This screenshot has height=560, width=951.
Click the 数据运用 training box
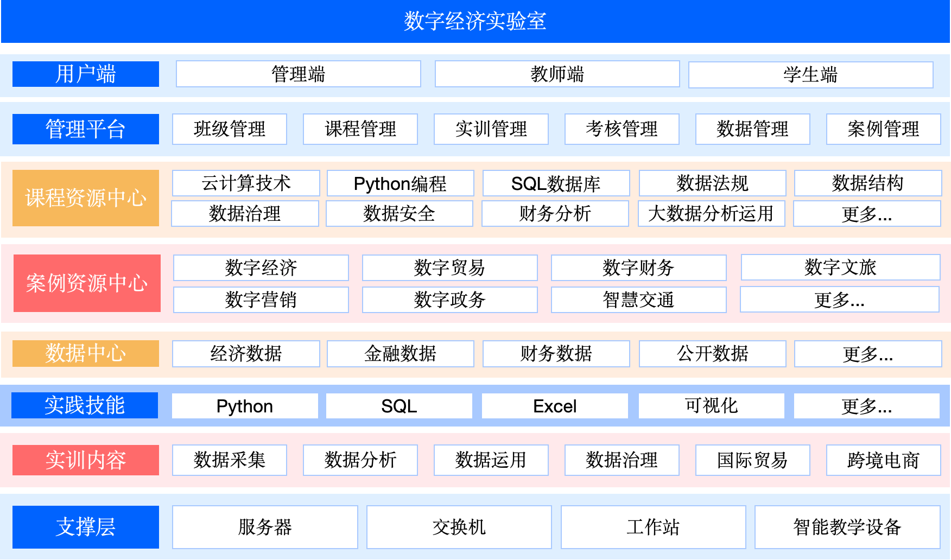click(x=491, y=460)
